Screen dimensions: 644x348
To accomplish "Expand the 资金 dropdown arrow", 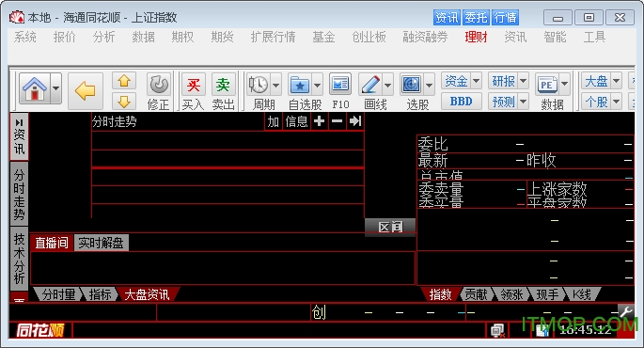I will point(477,81).
